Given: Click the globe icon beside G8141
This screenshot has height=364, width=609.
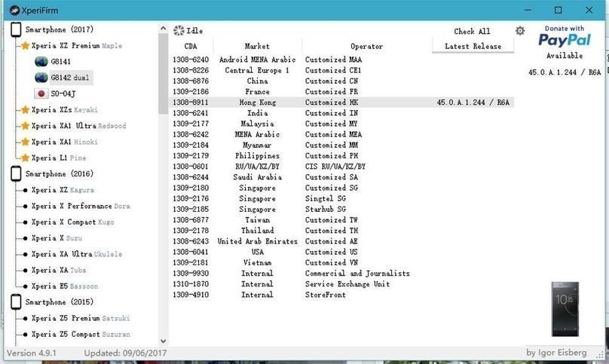Looking at the screenshot, I should point(41,61).
